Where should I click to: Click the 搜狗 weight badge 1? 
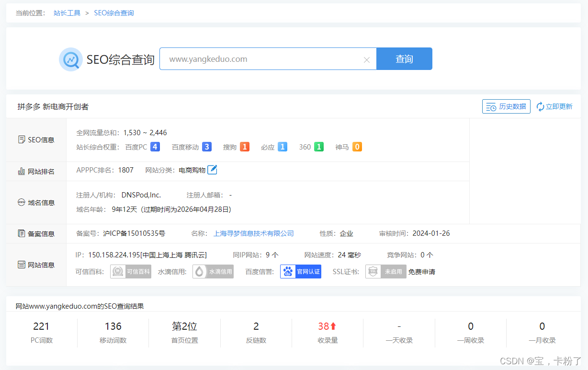(245, 147)
